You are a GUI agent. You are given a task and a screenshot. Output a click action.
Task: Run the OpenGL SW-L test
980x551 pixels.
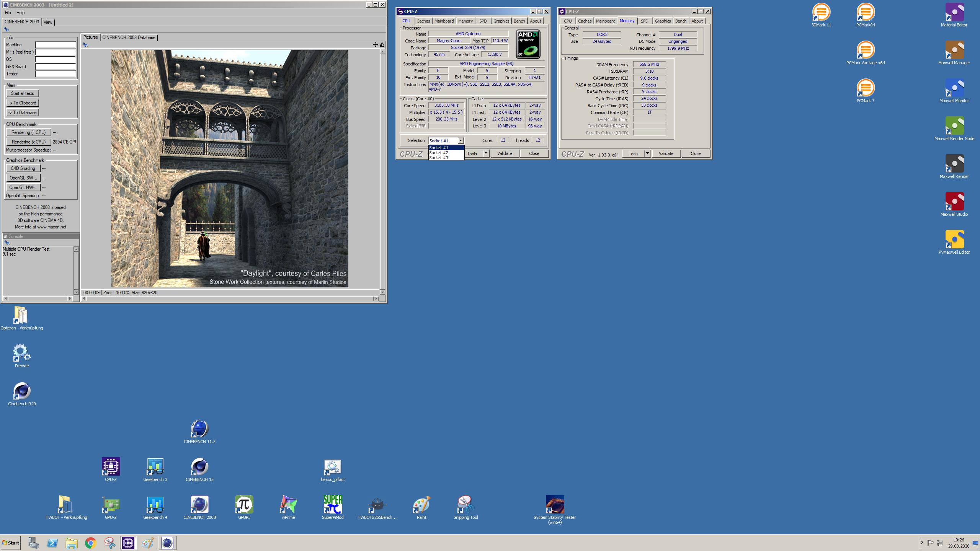pyautogui.click(x=23, y=178)
